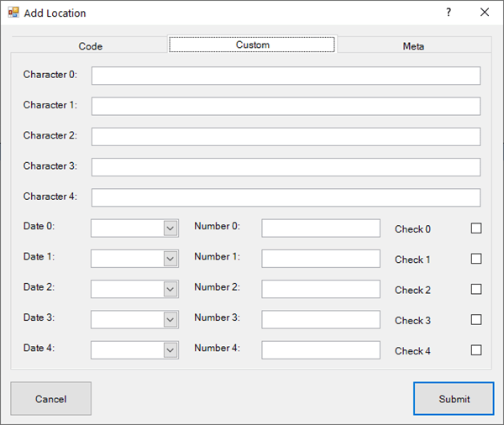Image resolution: width=504 pixels, height=425 pixels.
Task: Focus the Character 0 text field
Action: pyautogui.click(x=286, y=76)
